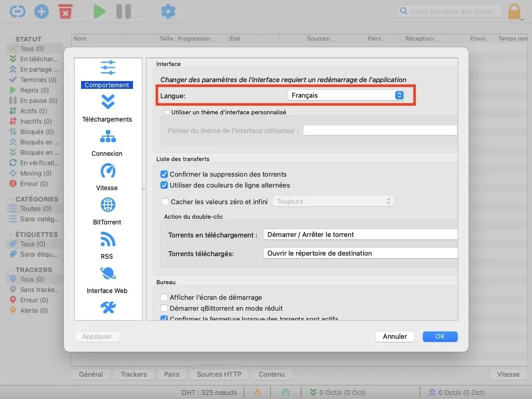The height and width of the screenshot is (399, 532).
Task: Open the BitTorrent settings section
Action: (x=107, y=211)
